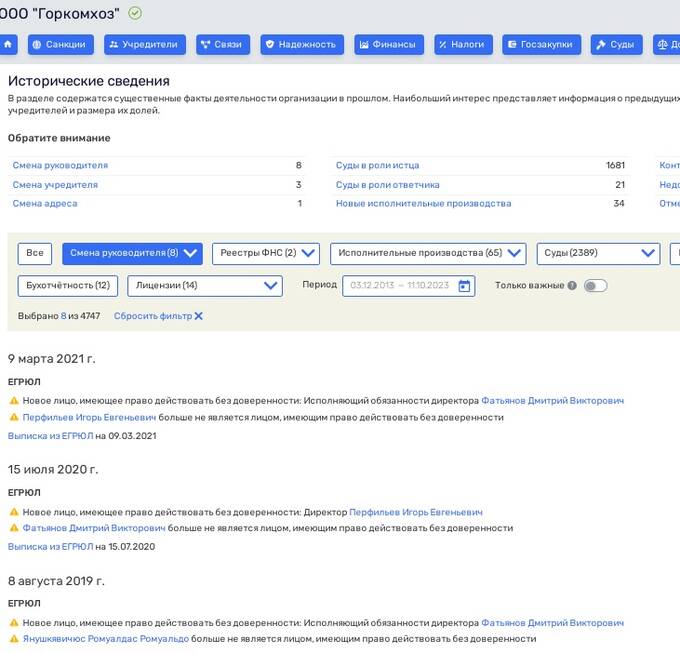The width and height of the screenshot is (680, 653).
Task: Expand the Суды (2389) dropdown
Action: pyautogui.click(x=598, y=253)
